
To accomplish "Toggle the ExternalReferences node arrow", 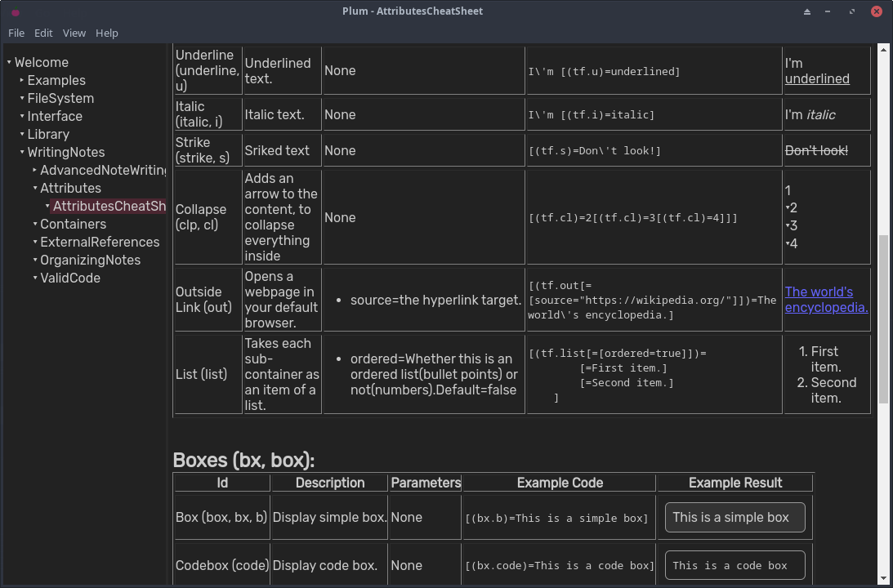I will point(35,242).
